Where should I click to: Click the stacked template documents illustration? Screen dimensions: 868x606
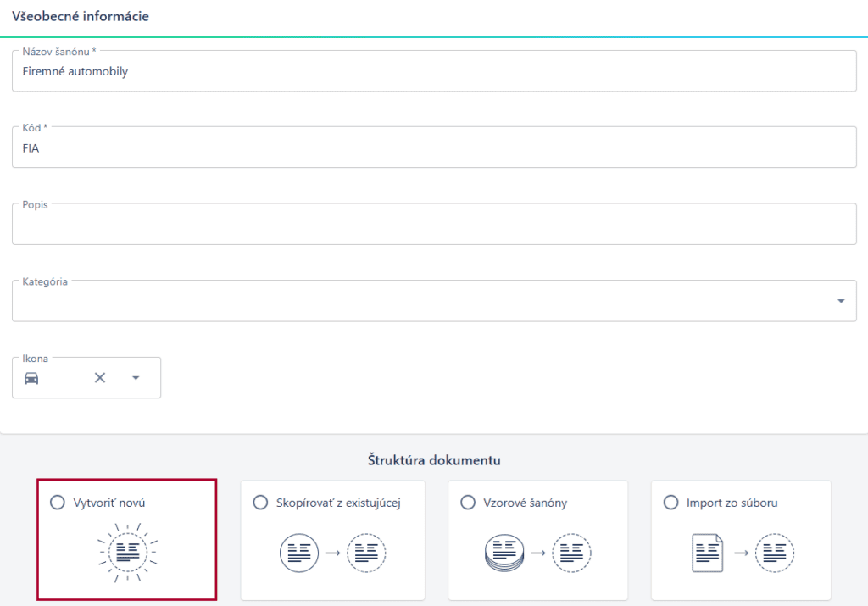click(537, 553)
